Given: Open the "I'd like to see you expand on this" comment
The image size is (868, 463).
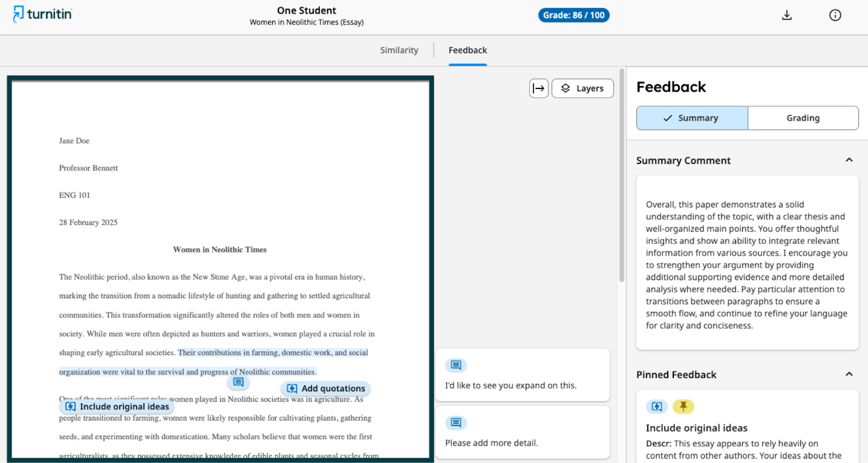Looking at the screenshot, I should (x=522, y=375).
